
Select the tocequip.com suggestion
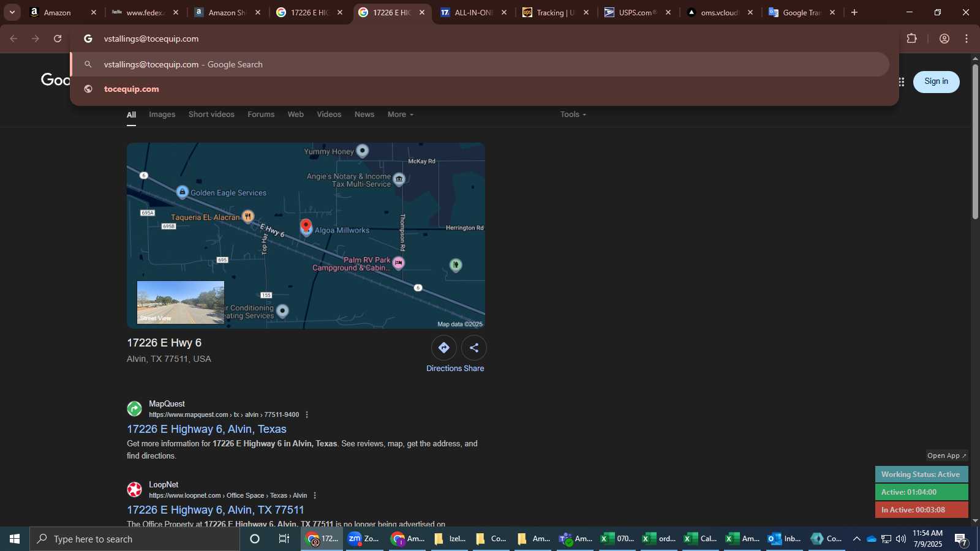click(480, 89)
